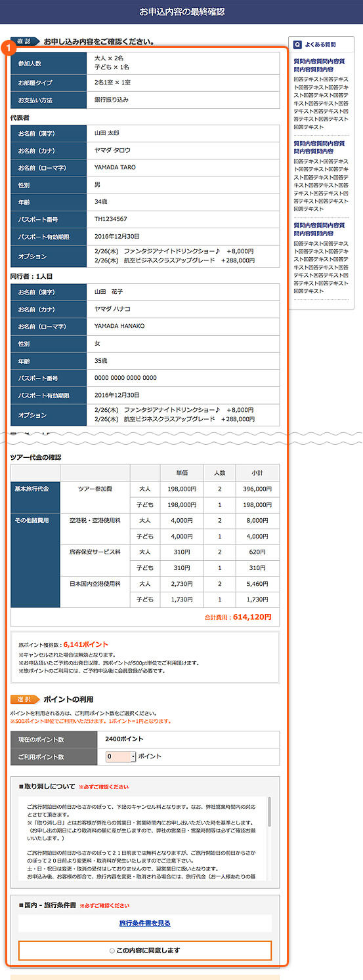Click the current points value 2400ポイント
Viewport: 363px width, 980px height.
tap(124, 739)
